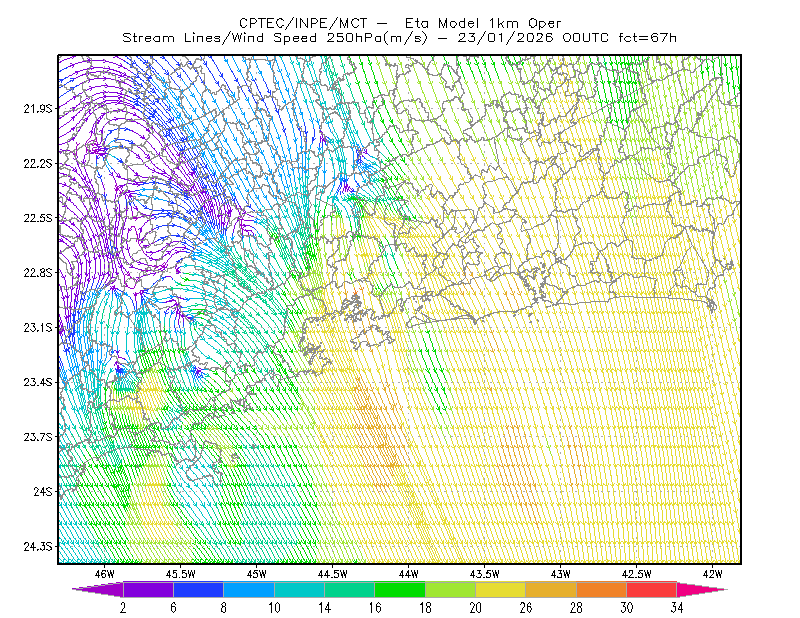Click the 44W longitude axis label
The width and height of the screenshot is (800, 618).
(x=408, y=574)
